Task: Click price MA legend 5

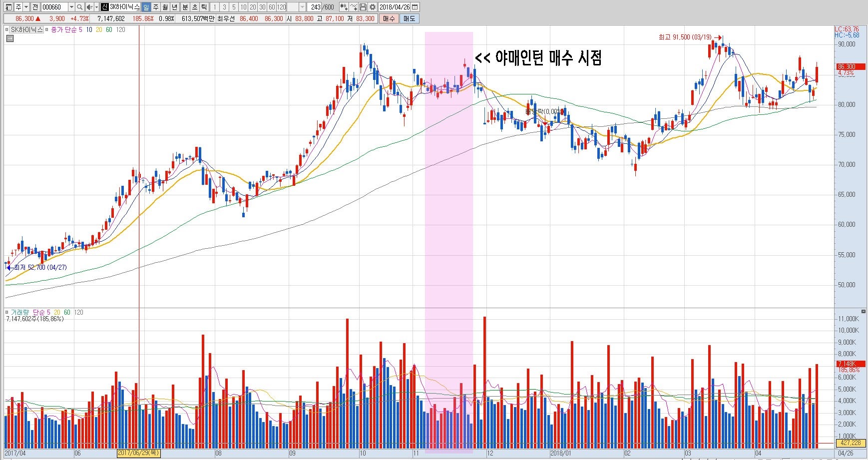Action: point(80,29)
